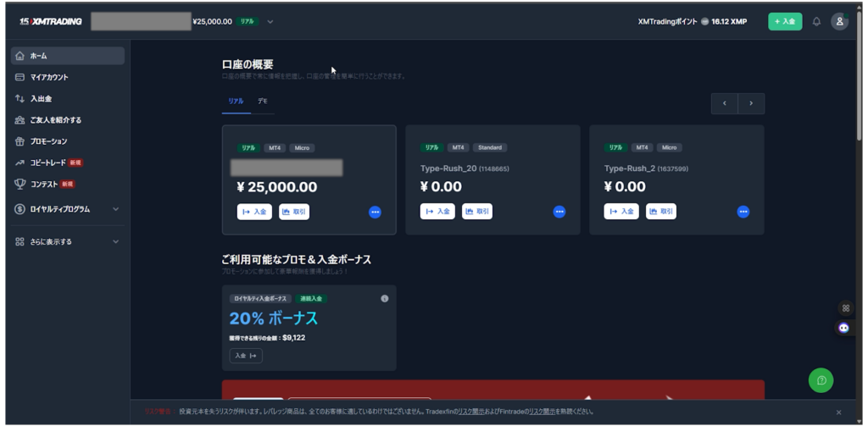Viewport: 868px width, 426px height.
Task: Open the account selector dropdown in header
Action: pos(270,21)
